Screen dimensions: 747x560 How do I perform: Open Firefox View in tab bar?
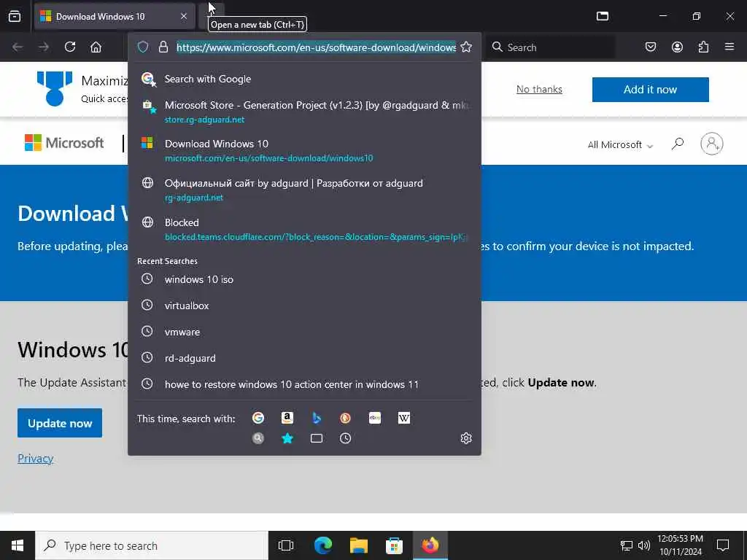pyautogui.click(x=15, y=16)
